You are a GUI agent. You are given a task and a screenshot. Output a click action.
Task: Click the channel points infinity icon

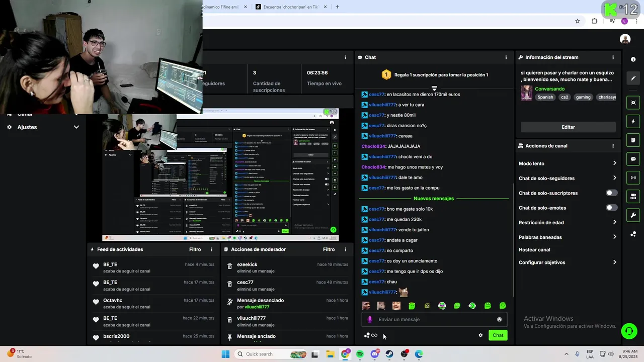374,335
